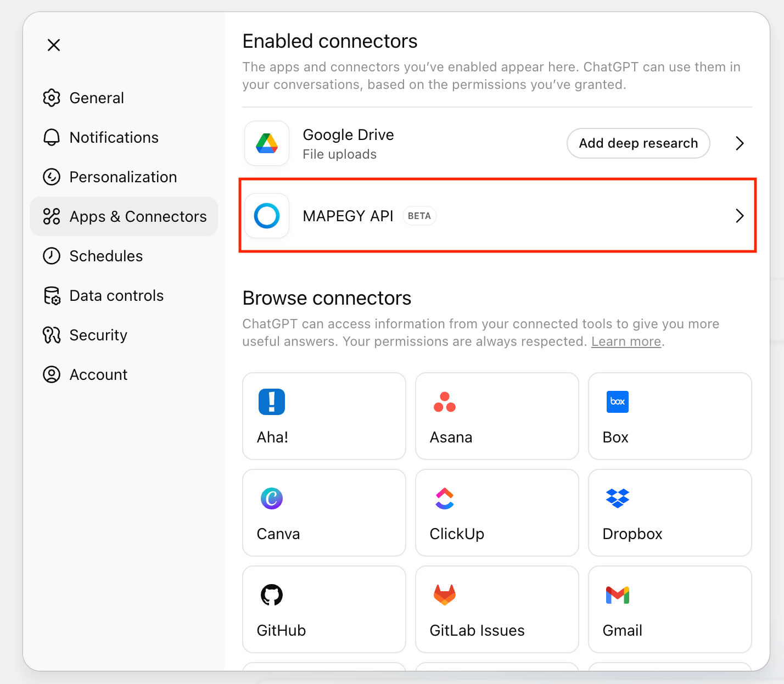The height and width of the screenshot is (684, 784).
Task: Close the settings dialog with the X icon
Action: pos(54,45)
